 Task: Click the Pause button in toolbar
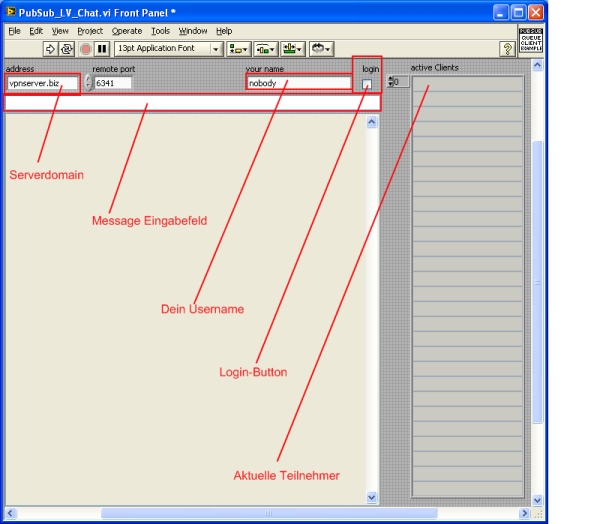pyautogui.click(x=102, y=49)
